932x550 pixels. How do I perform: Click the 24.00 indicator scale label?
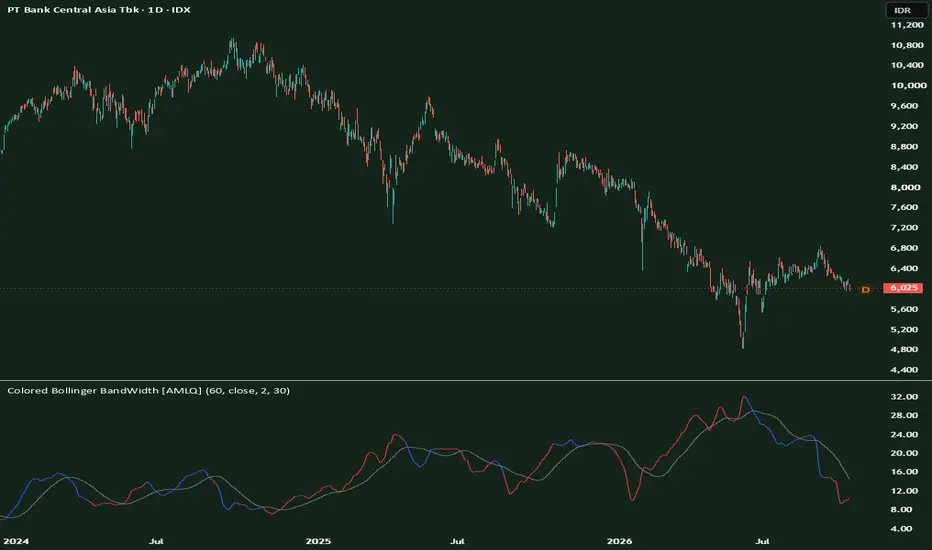pyautogui.click(x=904, y=435)
